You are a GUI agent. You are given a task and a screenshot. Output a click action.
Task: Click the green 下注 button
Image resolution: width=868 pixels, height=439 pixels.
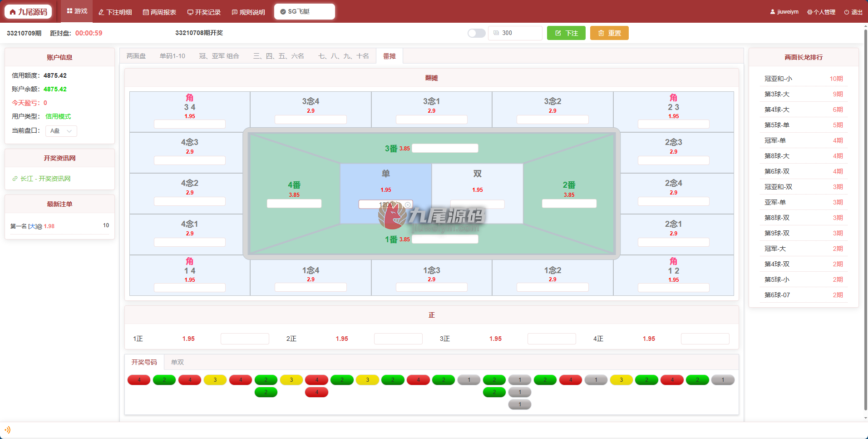[566, 33]
